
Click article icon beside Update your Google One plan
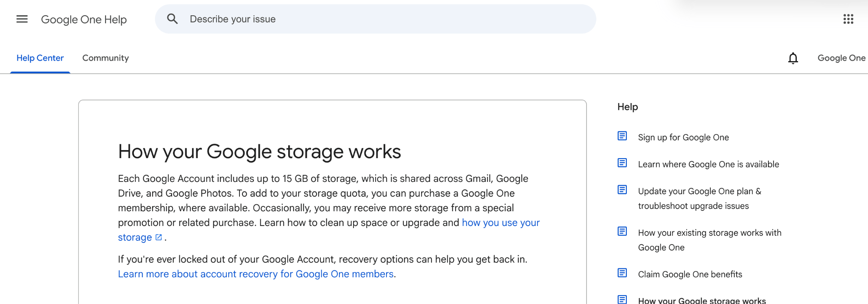622,190
